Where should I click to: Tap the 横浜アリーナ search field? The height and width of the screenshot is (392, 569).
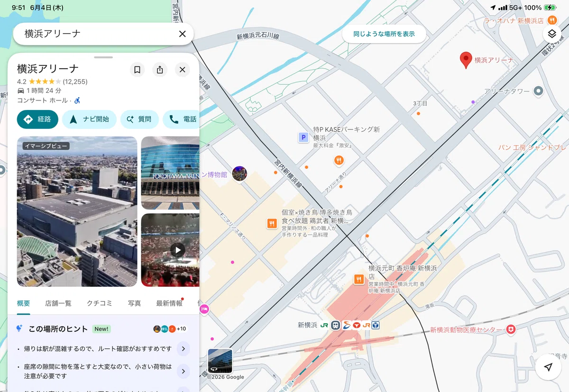pos(103,34)
